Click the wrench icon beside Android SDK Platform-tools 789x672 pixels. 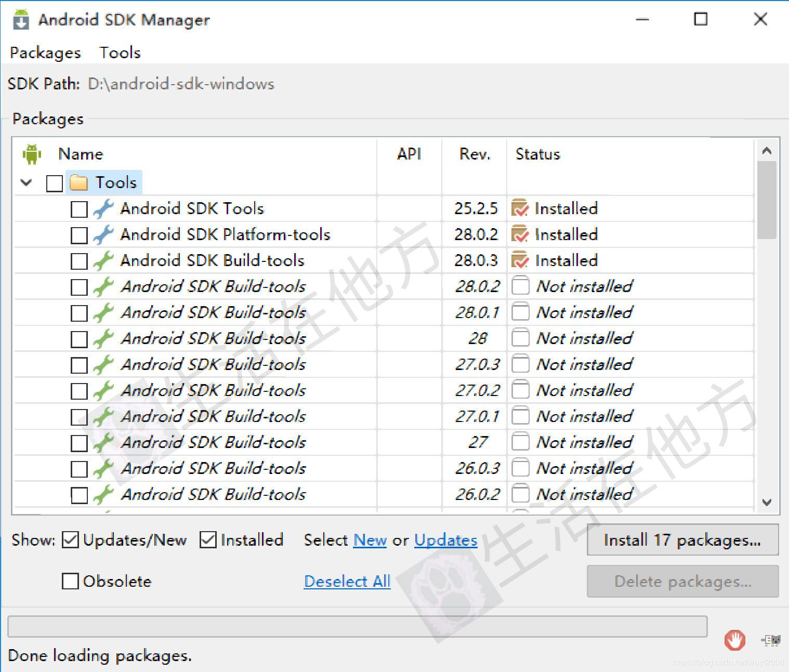click(103, 234)
